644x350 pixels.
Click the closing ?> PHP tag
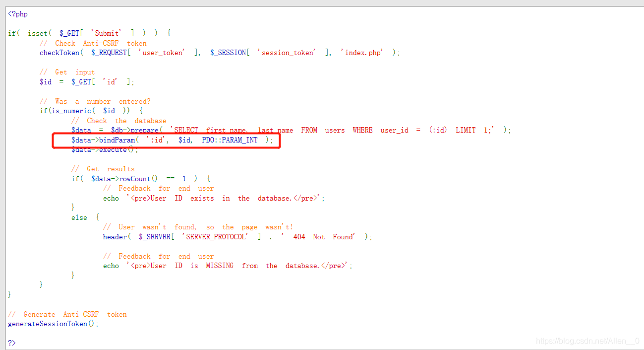coord(12,343)
